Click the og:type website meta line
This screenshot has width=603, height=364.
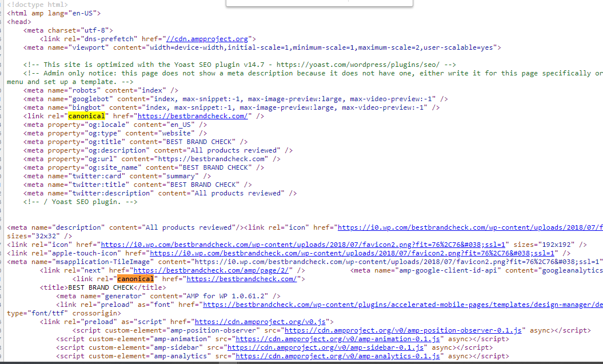(115, 133)
